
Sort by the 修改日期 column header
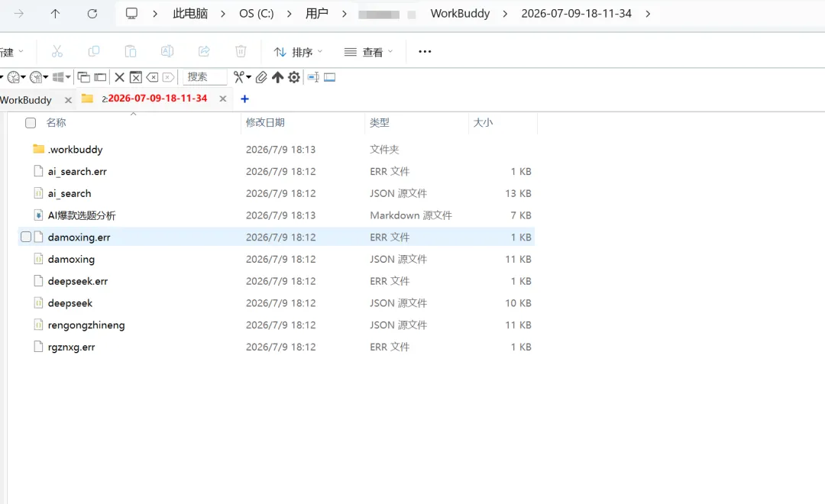pos(265,123)
